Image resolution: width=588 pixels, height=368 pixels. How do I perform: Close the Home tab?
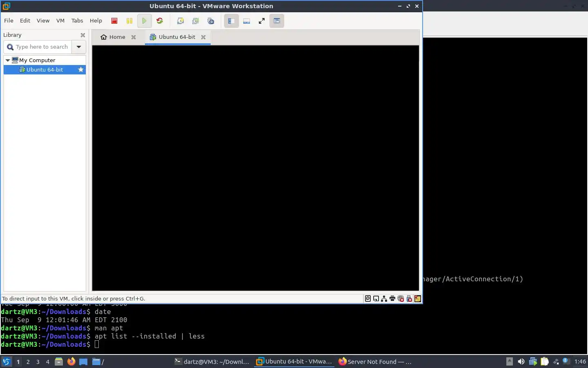tap(134, 37)
